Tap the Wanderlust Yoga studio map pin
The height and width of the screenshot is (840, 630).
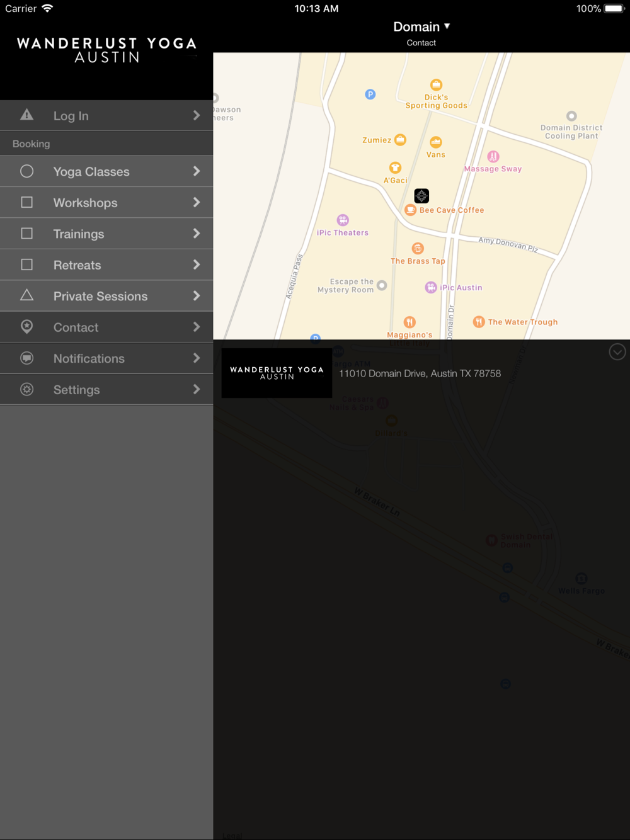(421, 196)
